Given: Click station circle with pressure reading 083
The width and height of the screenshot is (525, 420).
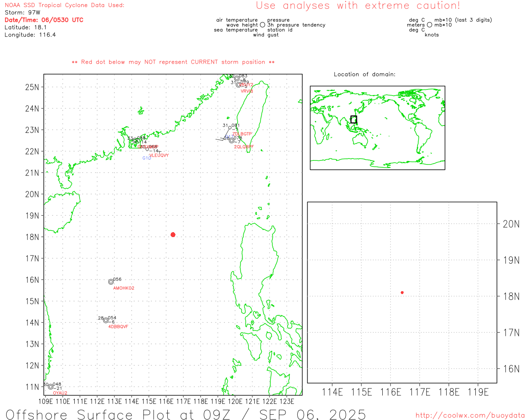Looking at the screenshot, I should pyautogui.click(x=237, y=78).
